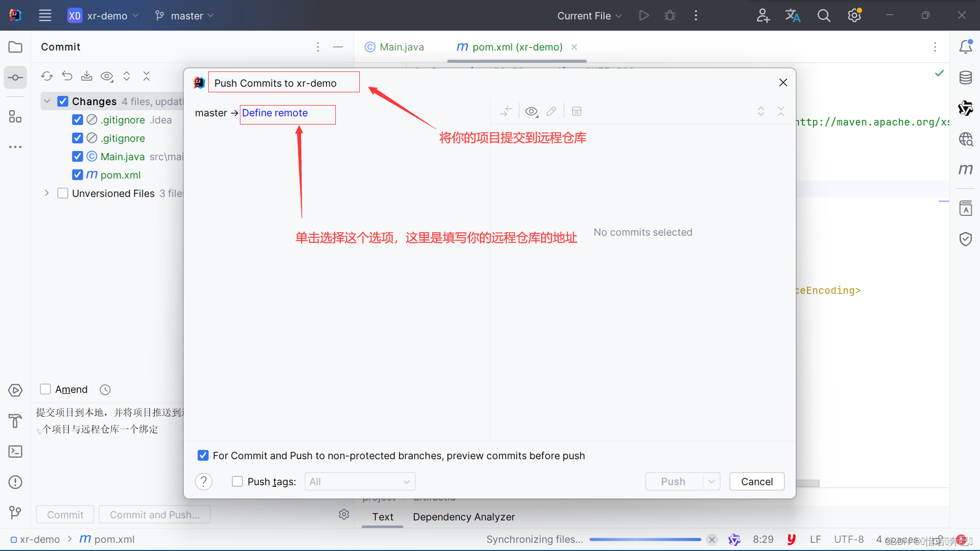The width and height of the screenshot is (980, 551).
Task: Open the Database tool window
Action: pyautogui.click(x=966, y=78)
